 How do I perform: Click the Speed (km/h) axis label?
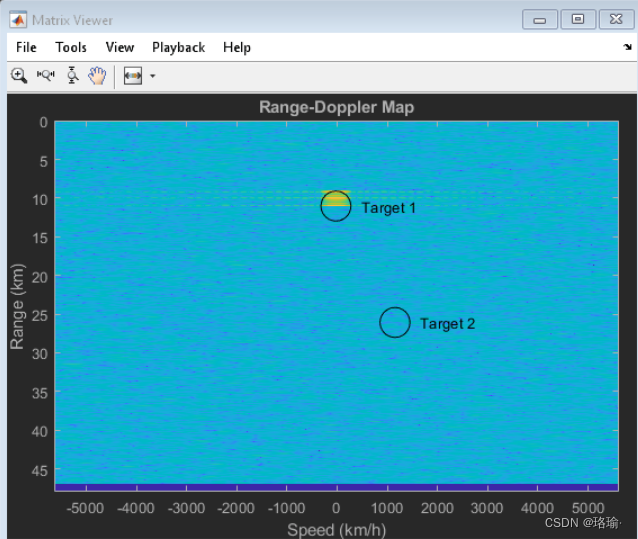336,530
